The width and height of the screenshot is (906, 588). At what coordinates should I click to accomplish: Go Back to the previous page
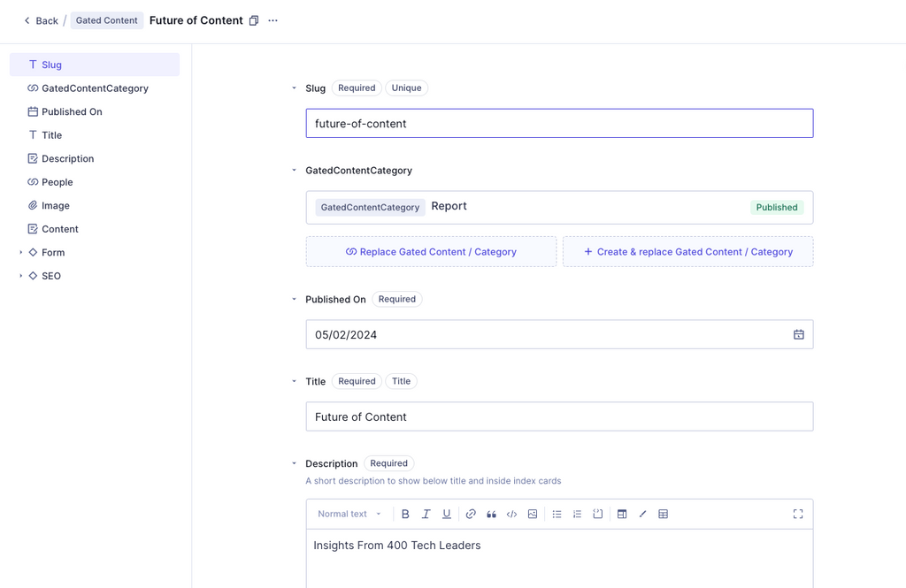click(x=41, y=21)
